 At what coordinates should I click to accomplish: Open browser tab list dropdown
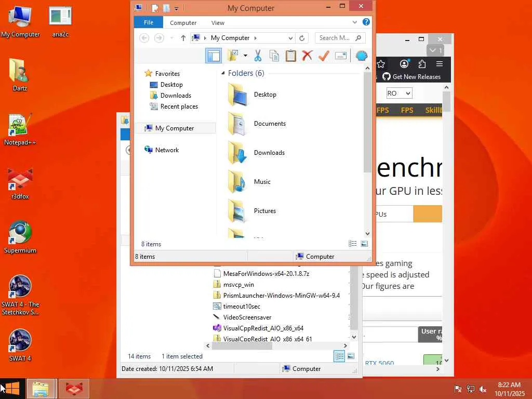pyautogui.click(x=435, y=50)
